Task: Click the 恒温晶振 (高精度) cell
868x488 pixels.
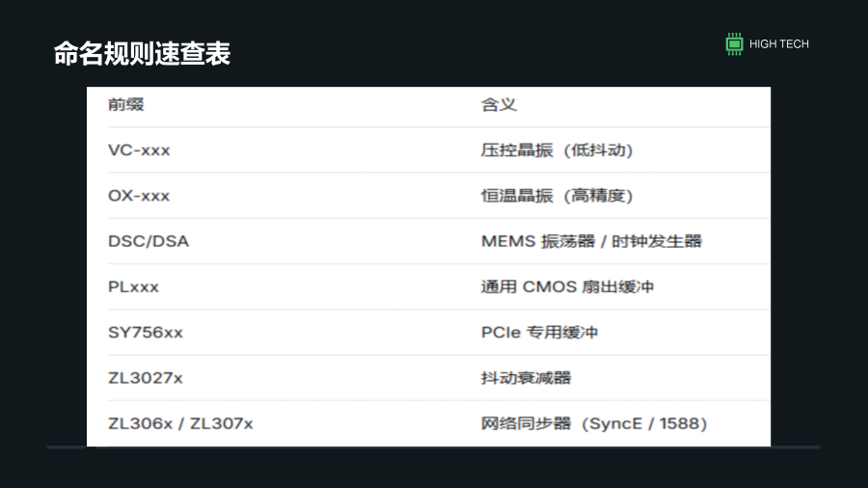Action: point(556,196)
